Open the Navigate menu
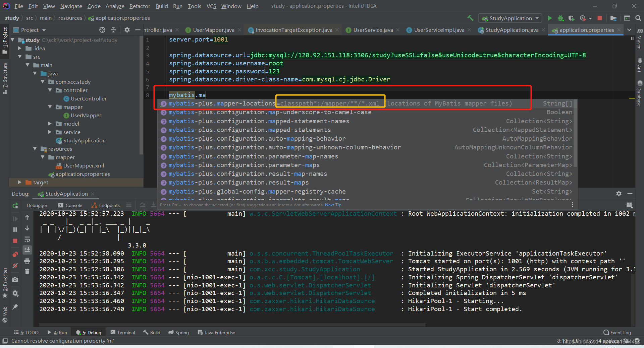 click(x=71, y=6)
